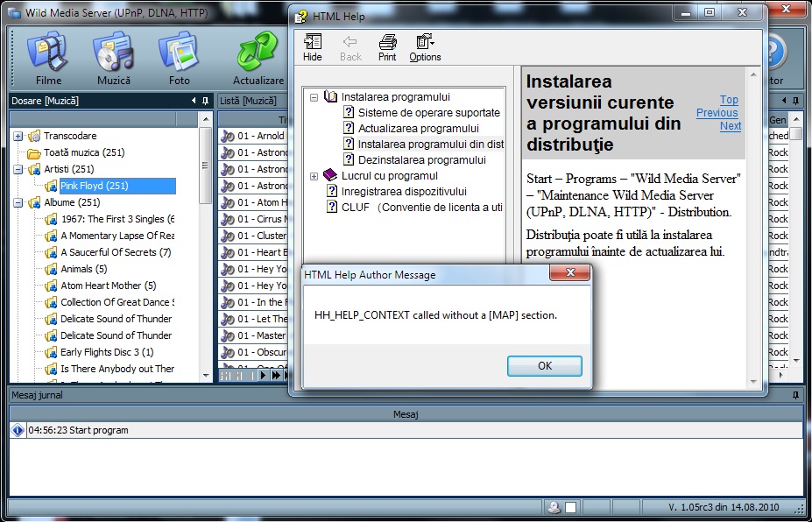The width and height of the screenshot is (812, 522).
Task: Open the Foto media category
Action: pos(179,58)
